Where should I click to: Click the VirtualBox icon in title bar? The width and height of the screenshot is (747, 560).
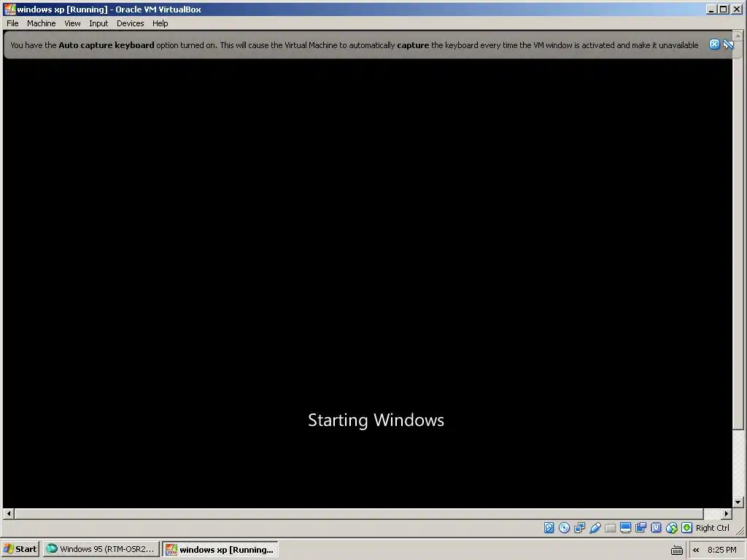click(9, 9)
